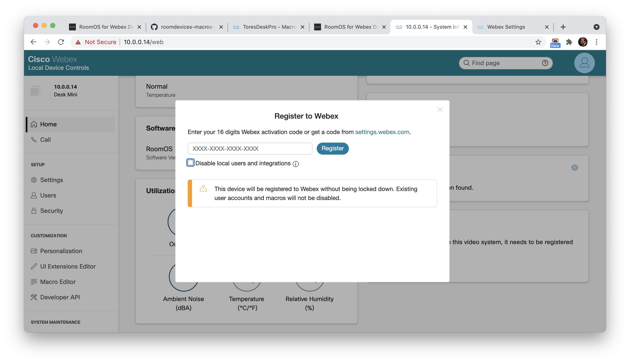The image size is (630, 364).
Task: Open the browser extensions puzzle icon
Action: [x=569, y=42]
